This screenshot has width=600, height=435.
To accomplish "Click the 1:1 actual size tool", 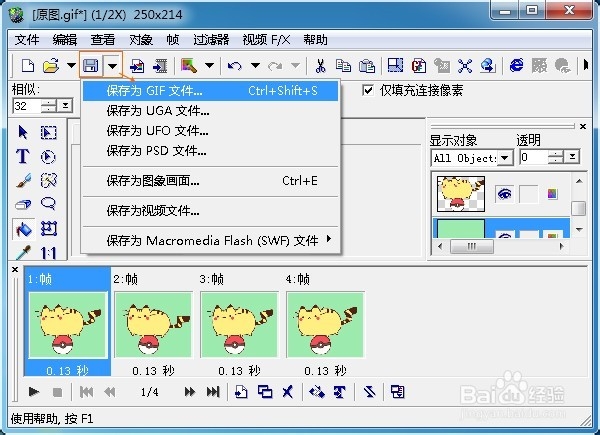I will point(49,253).
